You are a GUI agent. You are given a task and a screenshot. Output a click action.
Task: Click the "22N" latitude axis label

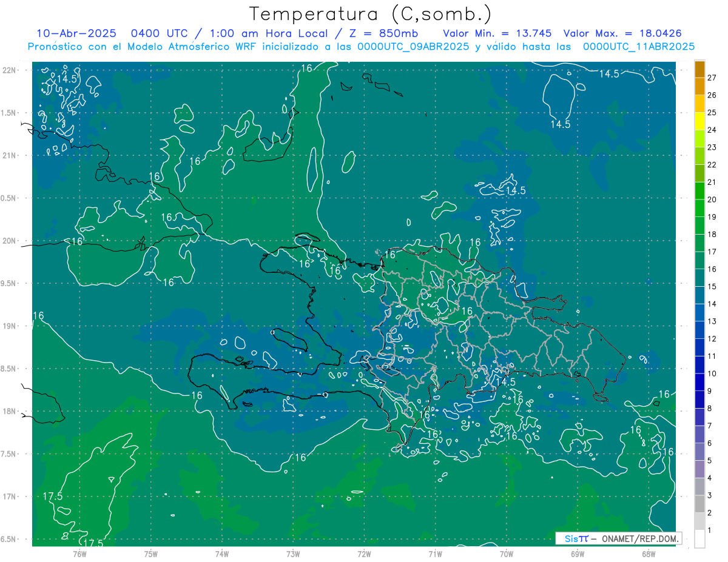[x=10, y=70]
